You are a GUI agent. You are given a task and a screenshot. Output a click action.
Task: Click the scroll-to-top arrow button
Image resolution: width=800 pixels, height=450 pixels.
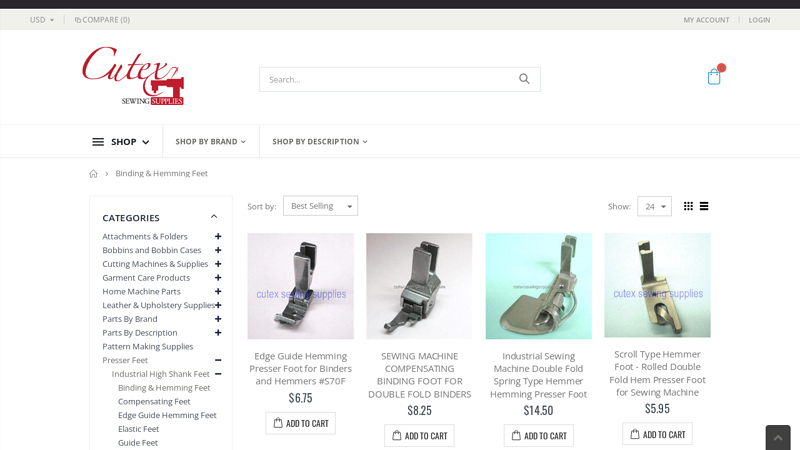point(778,437)
